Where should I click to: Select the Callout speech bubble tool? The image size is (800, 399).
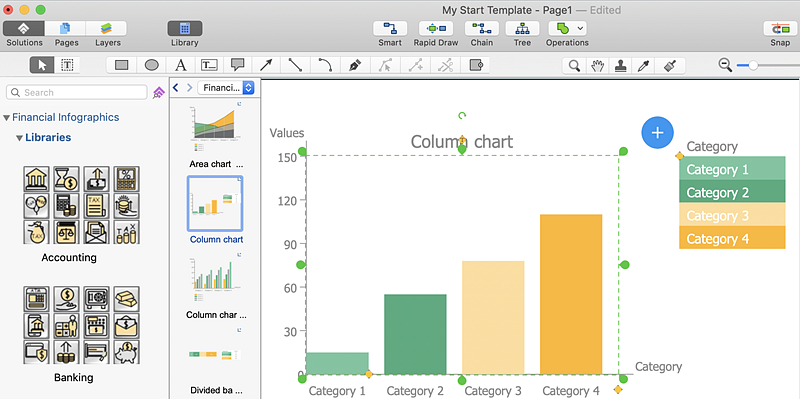pos(238,65)
